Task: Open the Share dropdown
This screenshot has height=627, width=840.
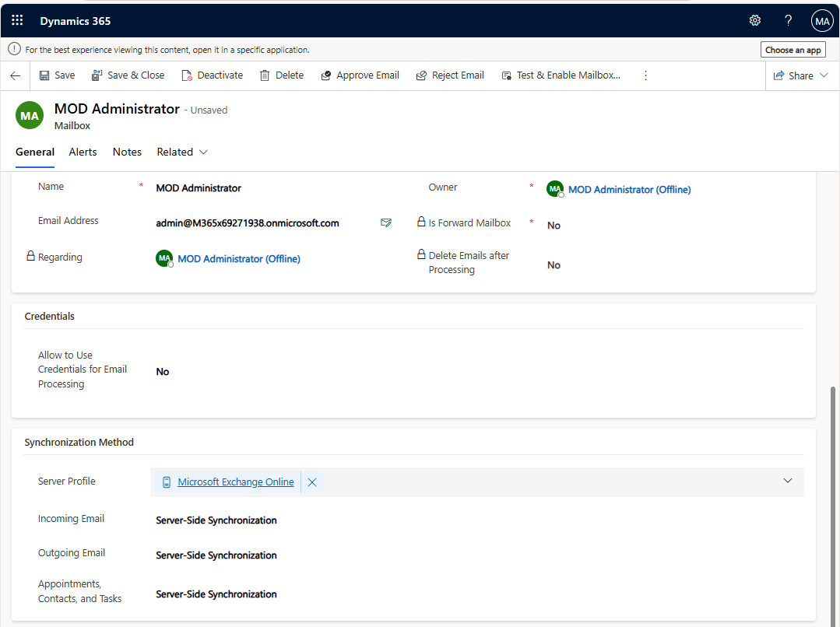Action: click(801, 75)
